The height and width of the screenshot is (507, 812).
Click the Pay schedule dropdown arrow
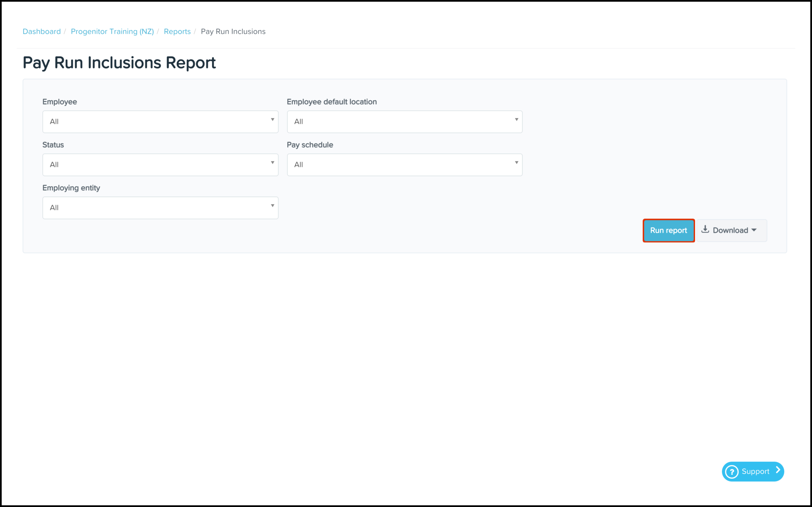pos(516,163)
